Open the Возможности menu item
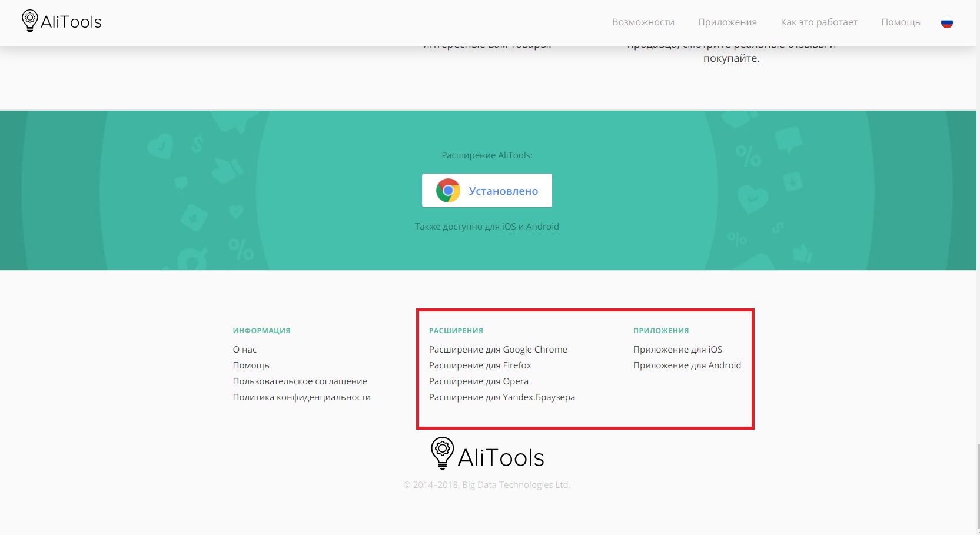The image size is (980, 535). [643, 22]
